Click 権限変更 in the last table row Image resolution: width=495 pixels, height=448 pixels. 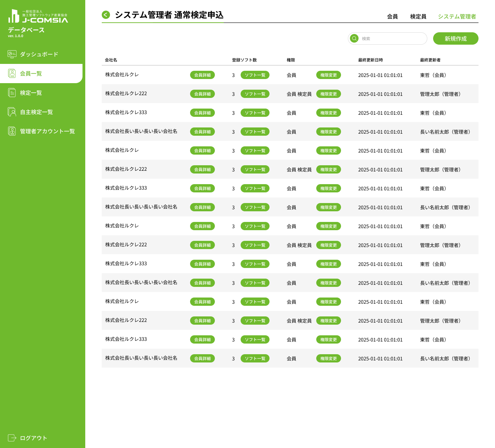[x=328, y=358]
